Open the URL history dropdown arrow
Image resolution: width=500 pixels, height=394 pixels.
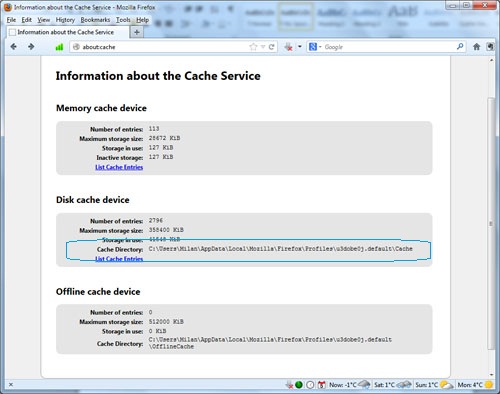click(263, 47)
